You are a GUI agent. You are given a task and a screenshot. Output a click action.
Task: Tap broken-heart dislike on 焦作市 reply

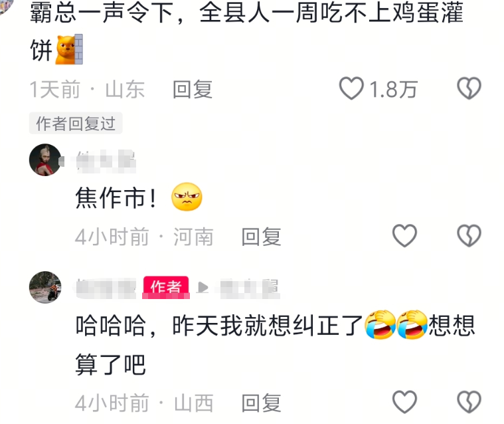click(x=469, y=235)
